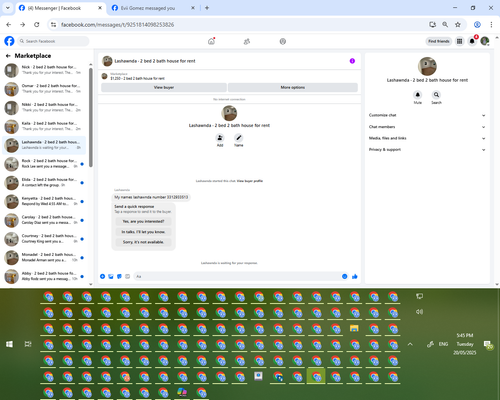Click the View buyer button
Viewport: 500px width, 400px height.
164,87
